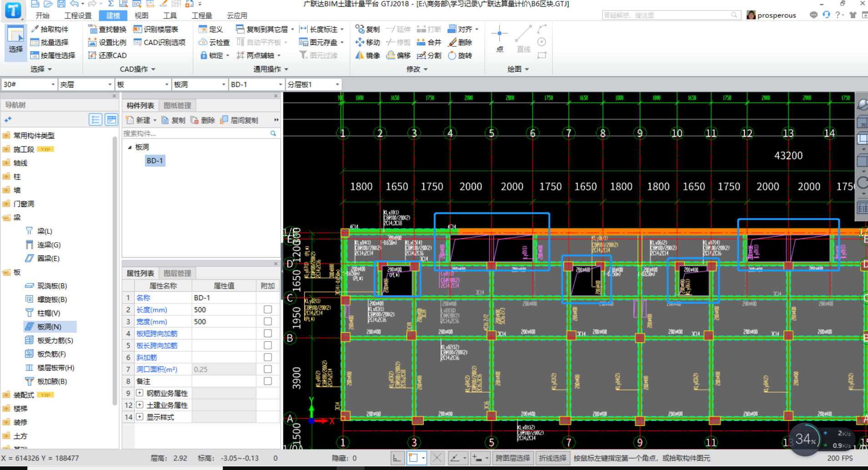Switch to 图层管理 tab

click(177, 273)
